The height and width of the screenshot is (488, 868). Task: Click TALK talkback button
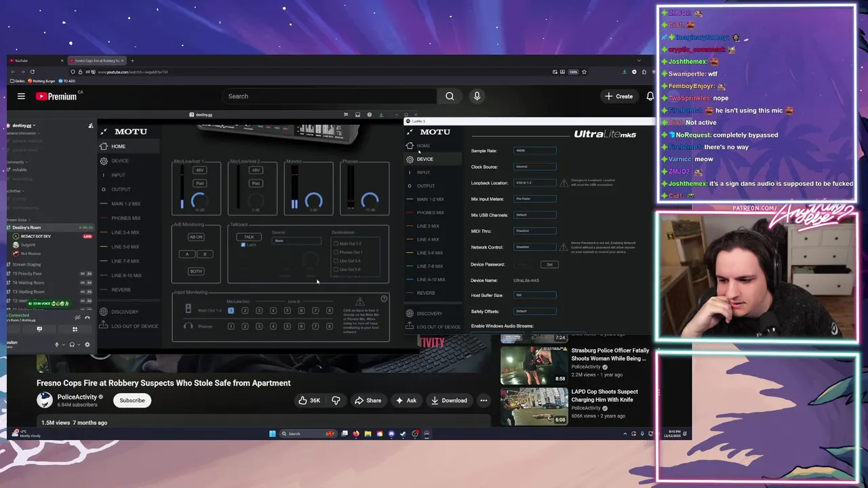click(249, 237)
